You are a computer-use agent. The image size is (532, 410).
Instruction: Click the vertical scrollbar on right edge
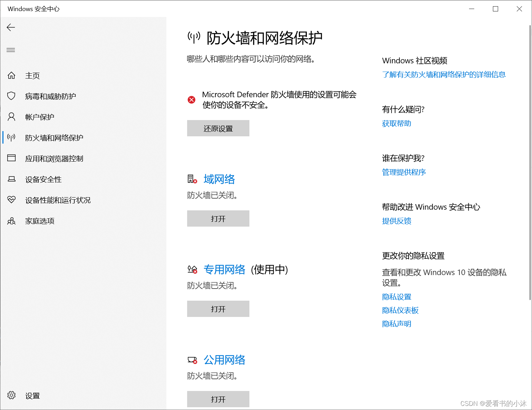click(x=530, y=163)
